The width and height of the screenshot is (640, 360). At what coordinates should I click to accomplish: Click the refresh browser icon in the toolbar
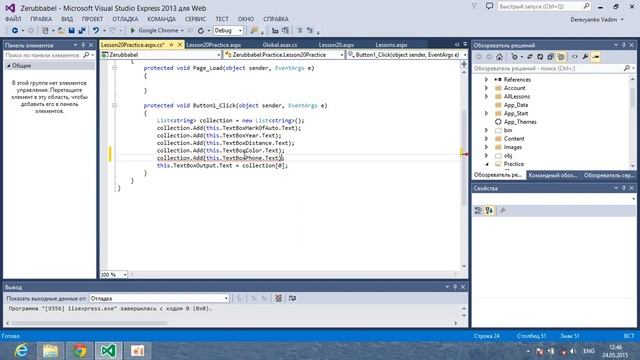tap(200, 31)
